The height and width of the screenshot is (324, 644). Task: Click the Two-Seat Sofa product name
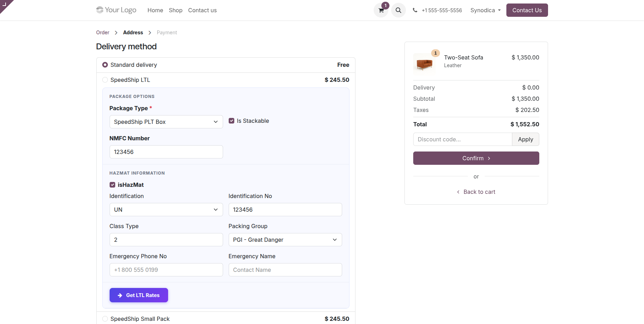464,57
